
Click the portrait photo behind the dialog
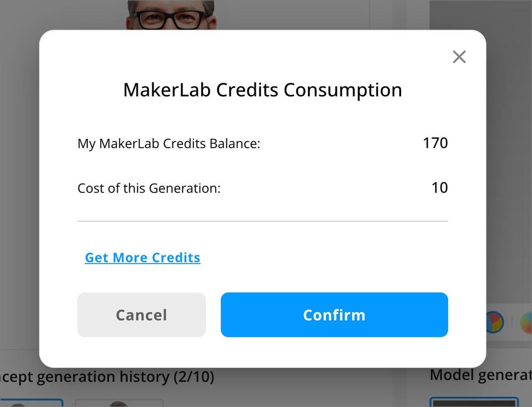click(x=171, y=15)
